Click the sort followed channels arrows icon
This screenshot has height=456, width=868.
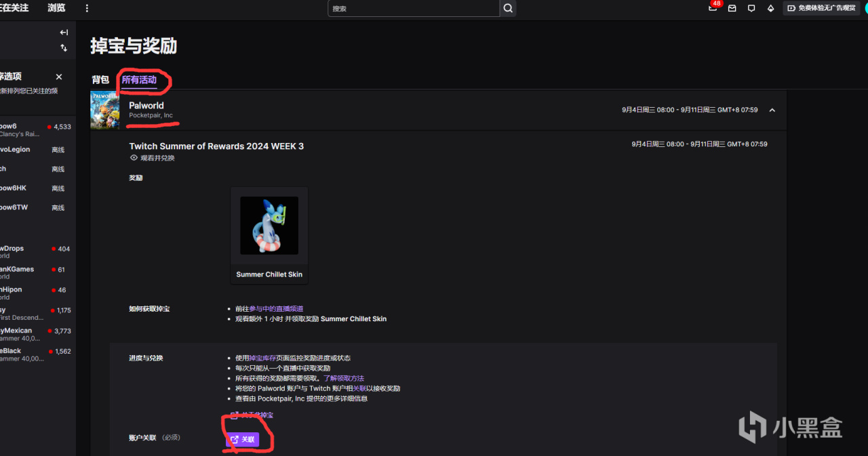coord(64,48)
